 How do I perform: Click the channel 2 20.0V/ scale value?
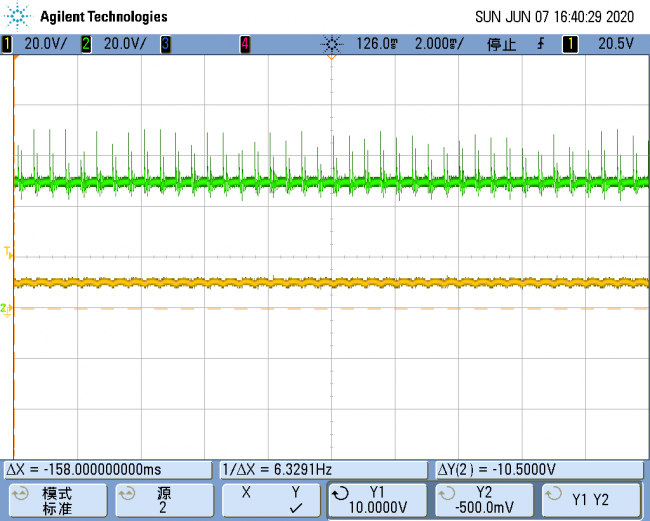click(125, 44)
